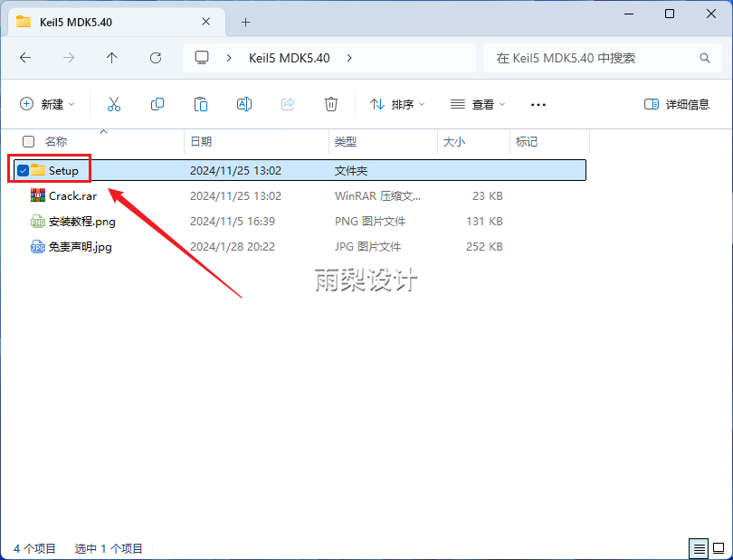
Task: Click the Copy icon in toolbar
Action: coord(157,104)
